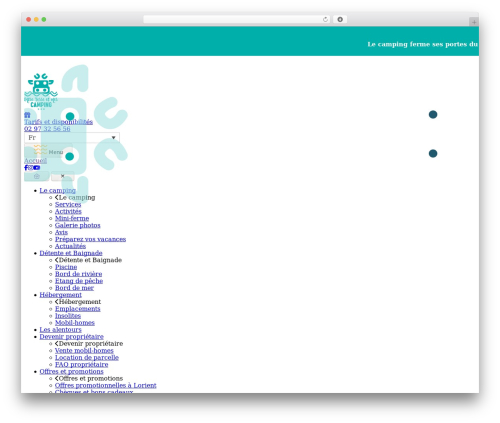Open Location de parcelle link

87,357
